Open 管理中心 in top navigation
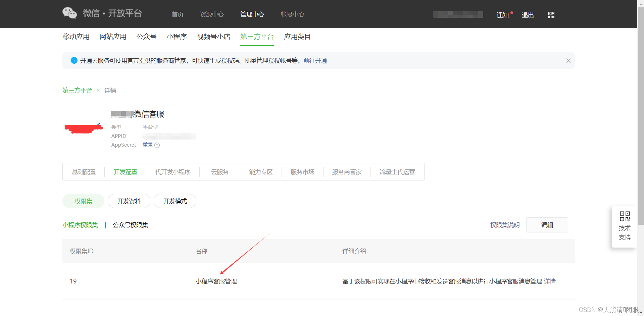The image size is (644, 316). 252,14
